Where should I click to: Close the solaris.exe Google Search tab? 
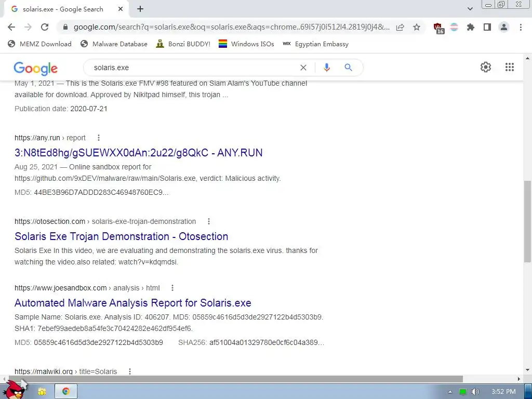click(121, 9)
